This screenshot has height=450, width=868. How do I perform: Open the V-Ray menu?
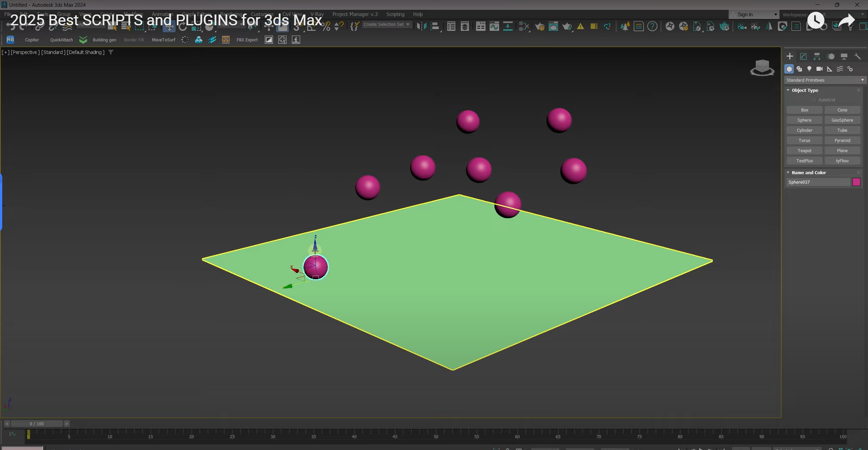317,14
